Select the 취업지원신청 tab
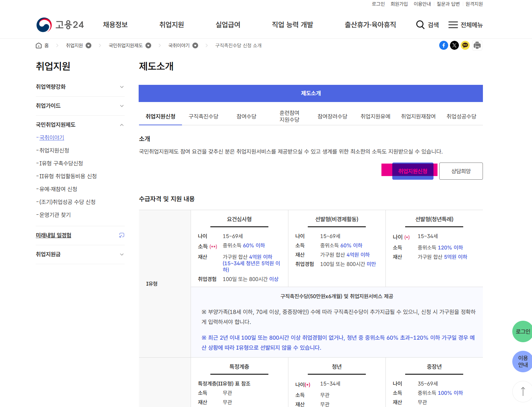 pyautogui.click(x=160, y=116)
